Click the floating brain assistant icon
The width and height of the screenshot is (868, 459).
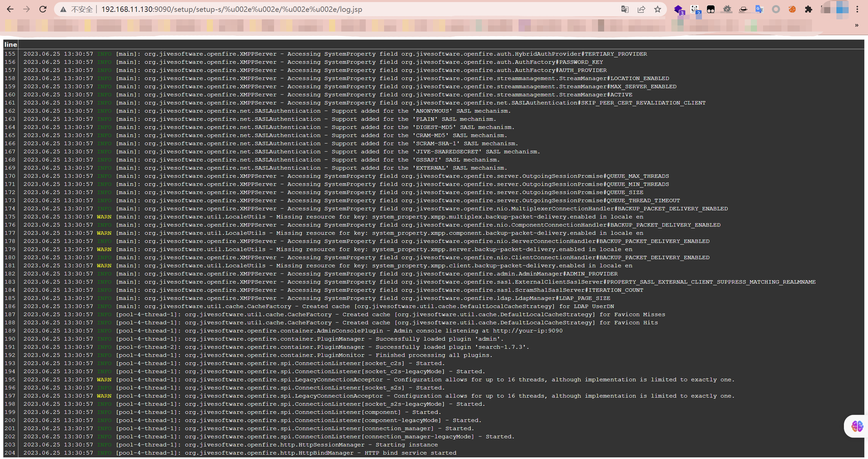pos(857,426)
